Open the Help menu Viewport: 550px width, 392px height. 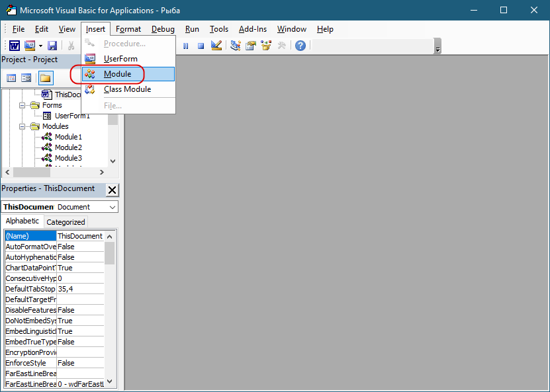325,29
